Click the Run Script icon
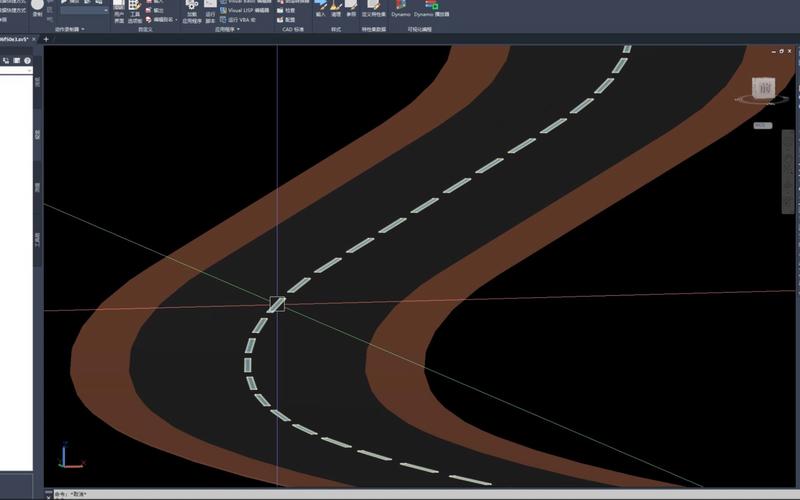800x500 pixels. tap(211, 10)
